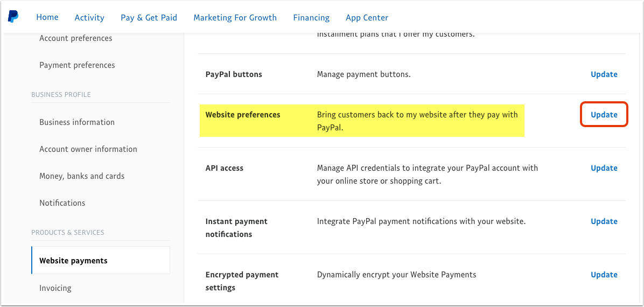This screenshot has width=644, height=307.
Task: Select Payment preferences in sidebar
Action: coord(77,65)
